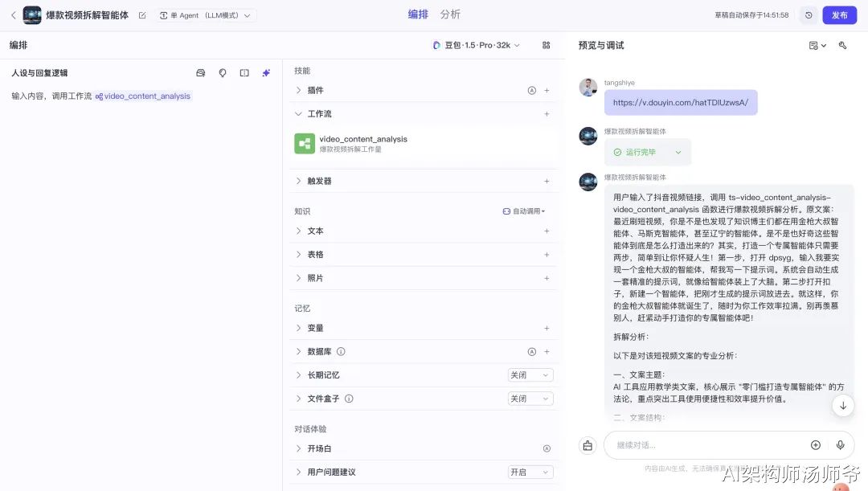Add an attachment with the plus circle icon
This screenshot has height=491, width=868.
coord(816,445)
